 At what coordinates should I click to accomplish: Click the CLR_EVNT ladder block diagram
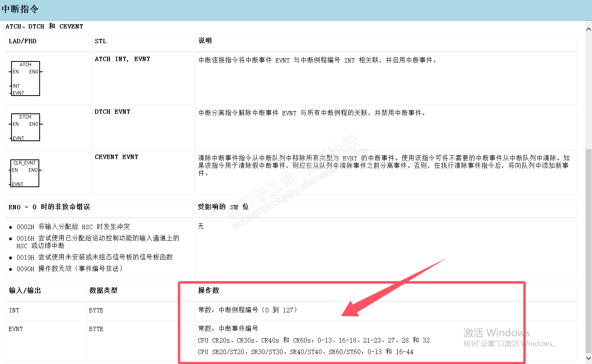click(x=25, y=173)
